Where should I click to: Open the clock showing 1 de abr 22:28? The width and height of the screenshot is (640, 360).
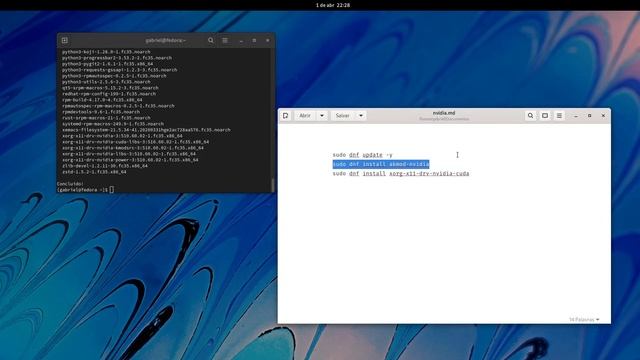tap(333, 5)
